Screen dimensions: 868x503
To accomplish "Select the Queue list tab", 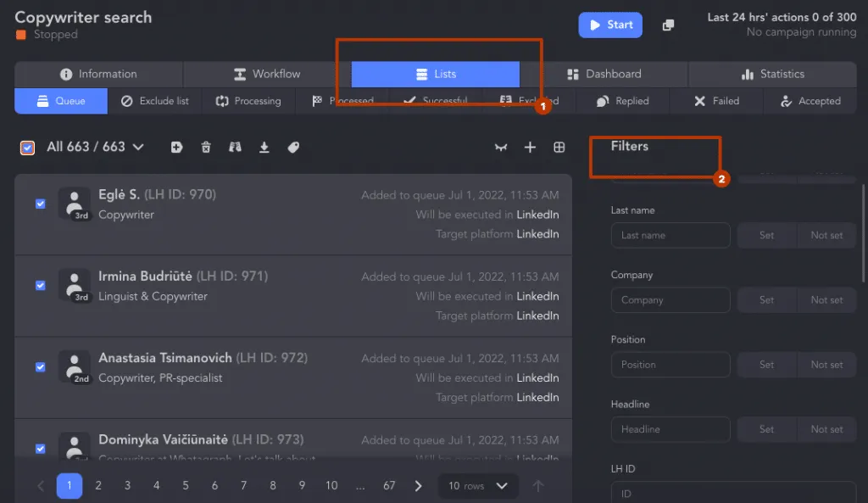I will (61, 101).
